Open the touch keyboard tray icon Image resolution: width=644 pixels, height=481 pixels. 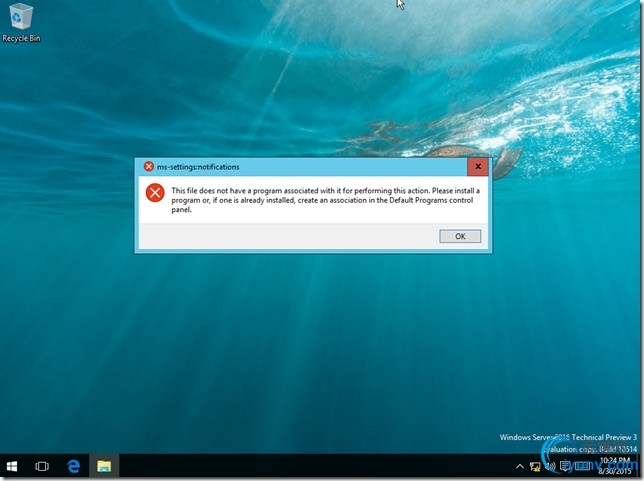[582, 466]
